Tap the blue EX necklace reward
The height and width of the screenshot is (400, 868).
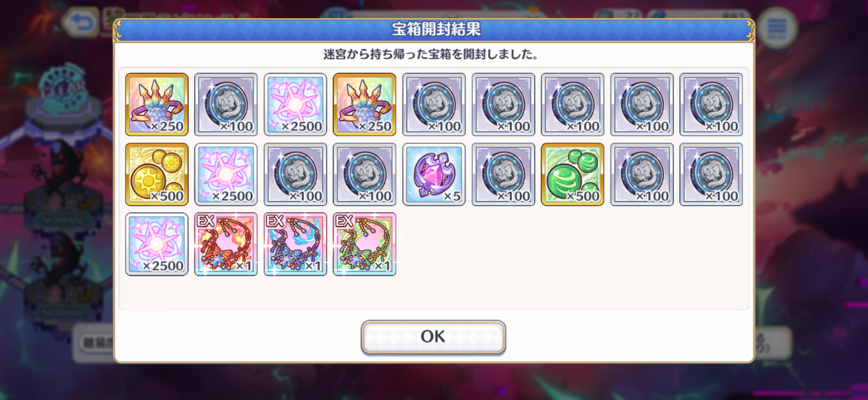click(x=295, y=244)
